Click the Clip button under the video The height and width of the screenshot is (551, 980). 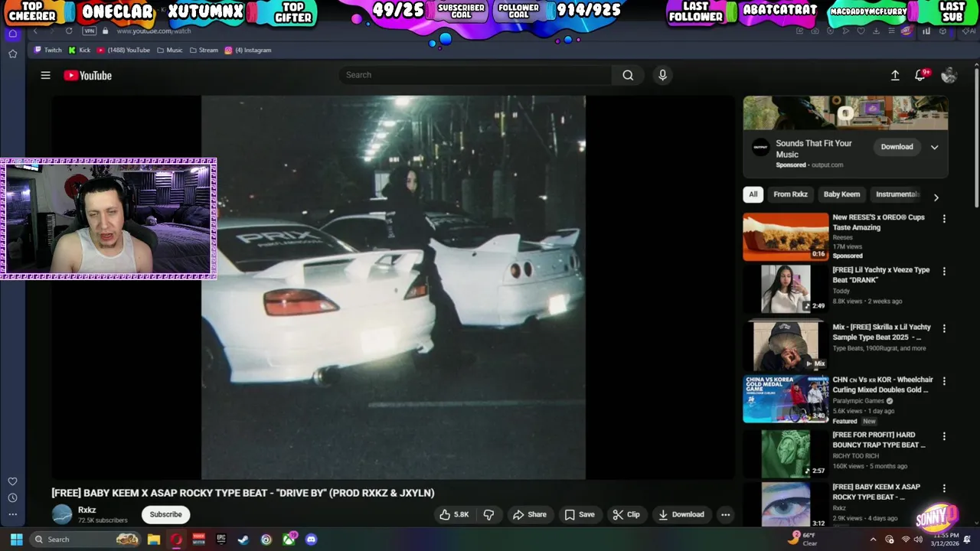pos(626,514)
